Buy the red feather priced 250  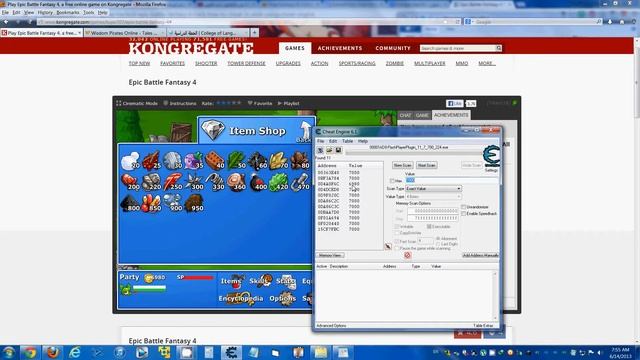pos(173,182)
